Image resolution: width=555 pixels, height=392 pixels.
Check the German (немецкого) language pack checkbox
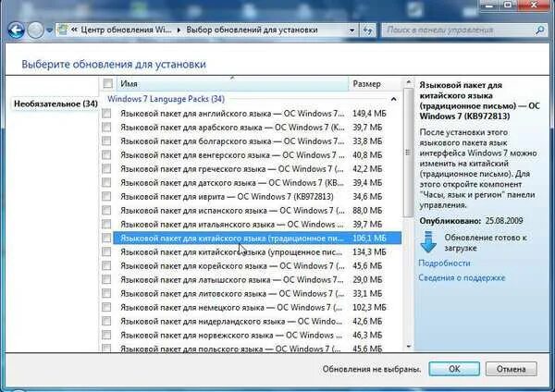click(106, 307)
